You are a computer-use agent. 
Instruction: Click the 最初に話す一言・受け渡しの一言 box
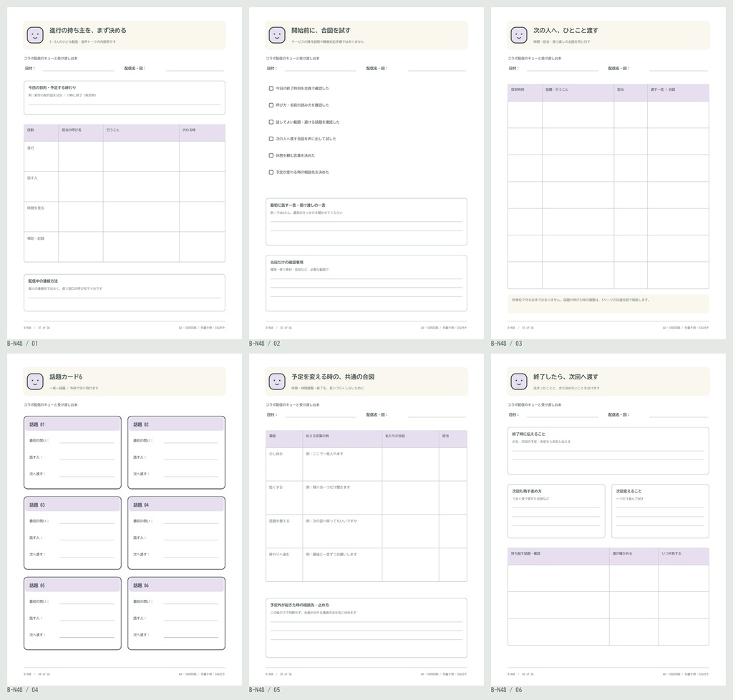point(366,222)
